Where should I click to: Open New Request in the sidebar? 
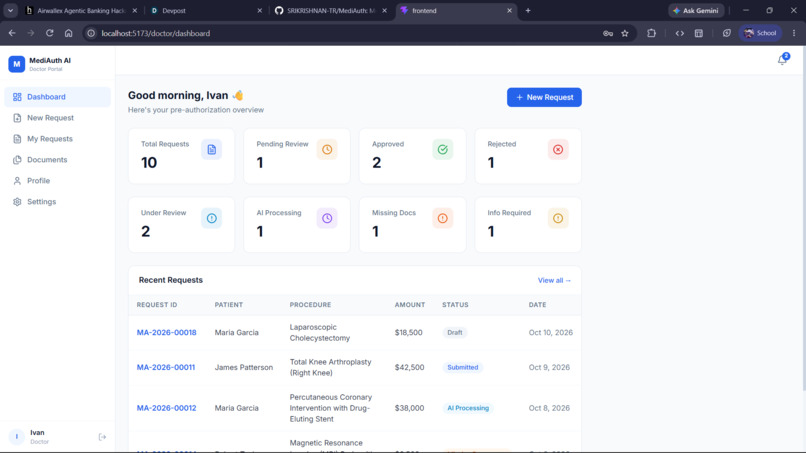58,118
